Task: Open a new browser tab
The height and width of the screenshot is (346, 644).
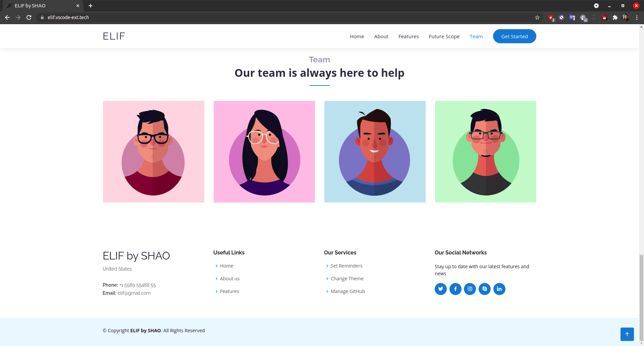Action: tap(91, 6)
